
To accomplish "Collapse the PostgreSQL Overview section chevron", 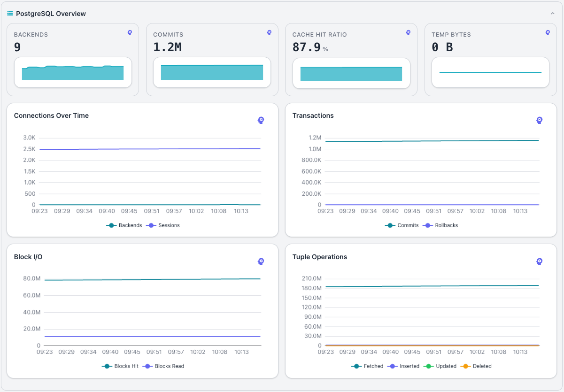I will click(x=553, y=14).
